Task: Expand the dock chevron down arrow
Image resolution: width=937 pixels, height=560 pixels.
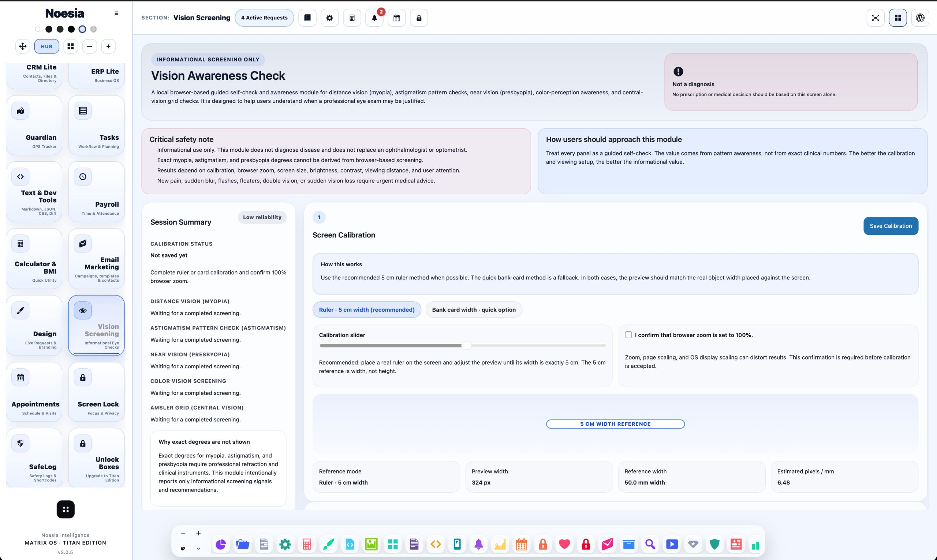Action: point(198,548)
